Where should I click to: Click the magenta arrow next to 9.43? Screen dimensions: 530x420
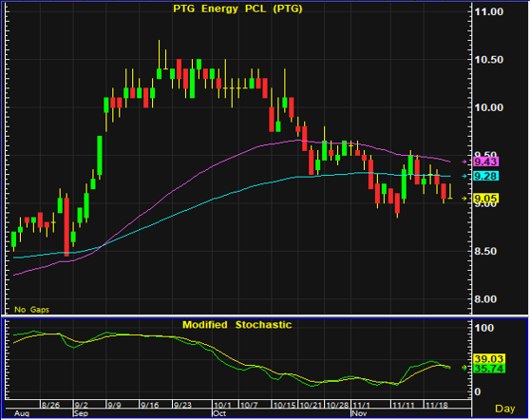click(464, 162)
